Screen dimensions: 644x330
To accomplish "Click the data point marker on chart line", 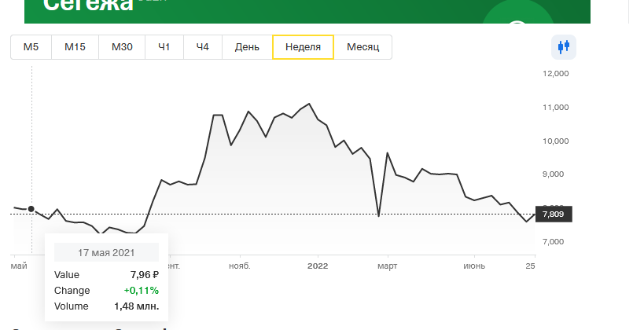I will (31, 209).
